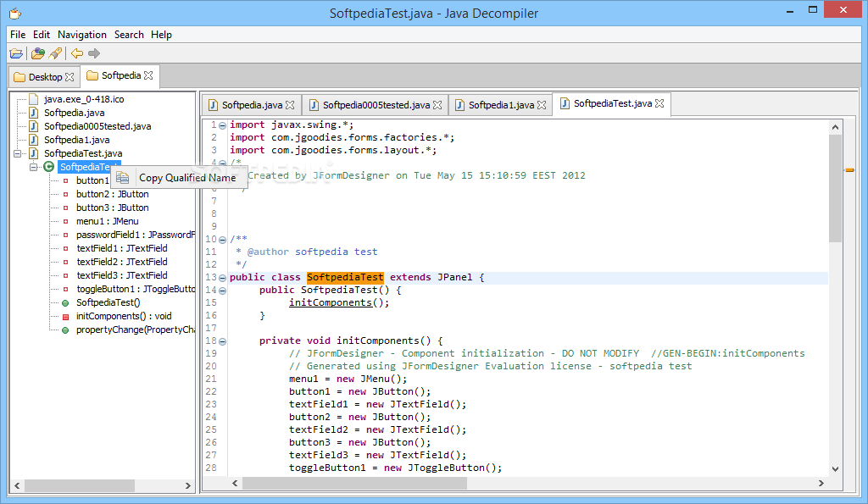Image resolution: width=868 pixels, height=504 pixels.
Task: Click the code editor scroll-down arrow
Action: (x=835, y=468)
